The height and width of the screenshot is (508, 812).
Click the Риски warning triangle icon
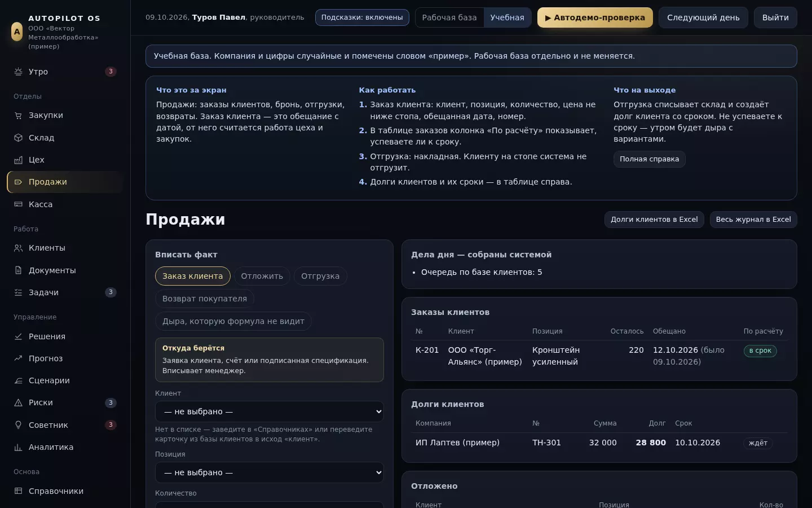pyautogui.click(x=18, y=402)
